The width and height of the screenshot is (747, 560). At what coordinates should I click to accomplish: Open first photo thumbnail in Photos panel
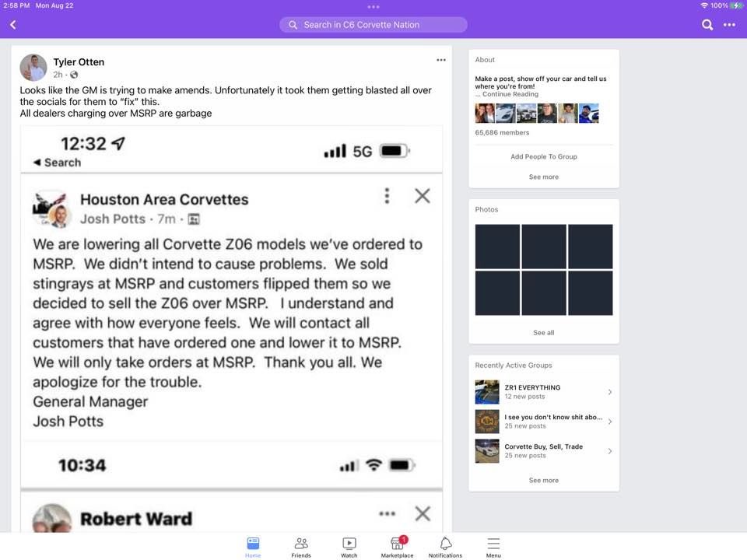click(x=497, y=247)
